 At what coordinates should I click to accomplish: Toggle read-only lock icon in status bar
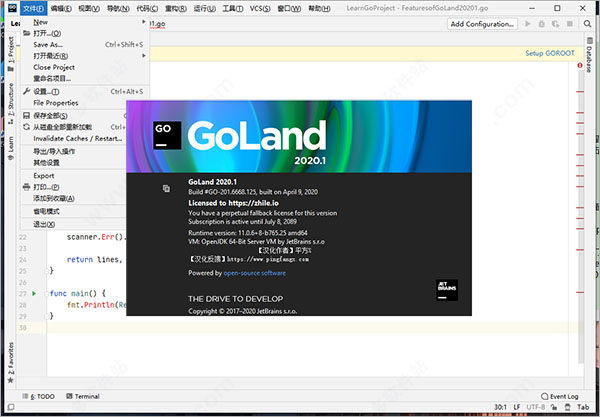pos(554,407)
